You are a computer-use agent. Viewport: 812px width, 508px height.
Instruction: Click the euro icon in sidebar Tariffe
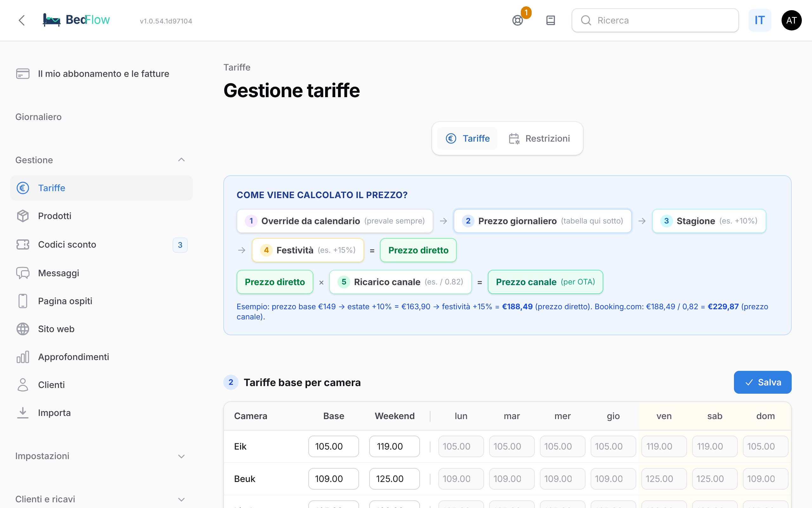pos(23,188)
